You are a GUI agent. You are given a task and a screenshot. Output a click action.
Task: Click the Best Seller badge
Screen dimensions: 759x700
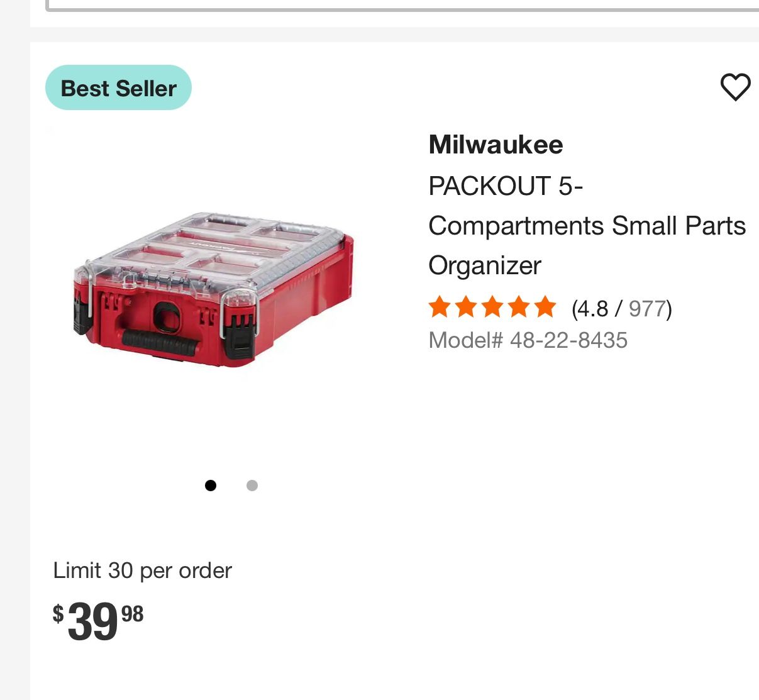118,87
